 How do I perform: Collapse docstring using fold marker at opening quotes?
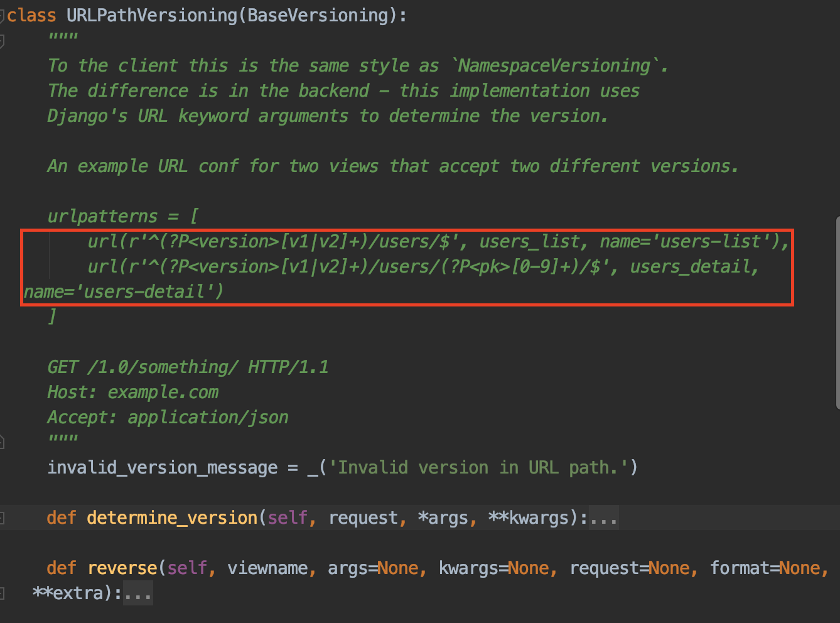[x=3, y=41]
